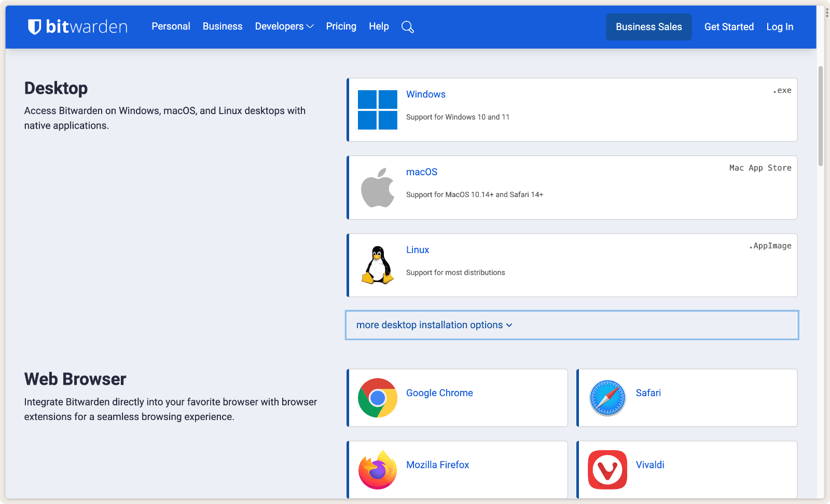Go to the Pricing page

(341, 26)
